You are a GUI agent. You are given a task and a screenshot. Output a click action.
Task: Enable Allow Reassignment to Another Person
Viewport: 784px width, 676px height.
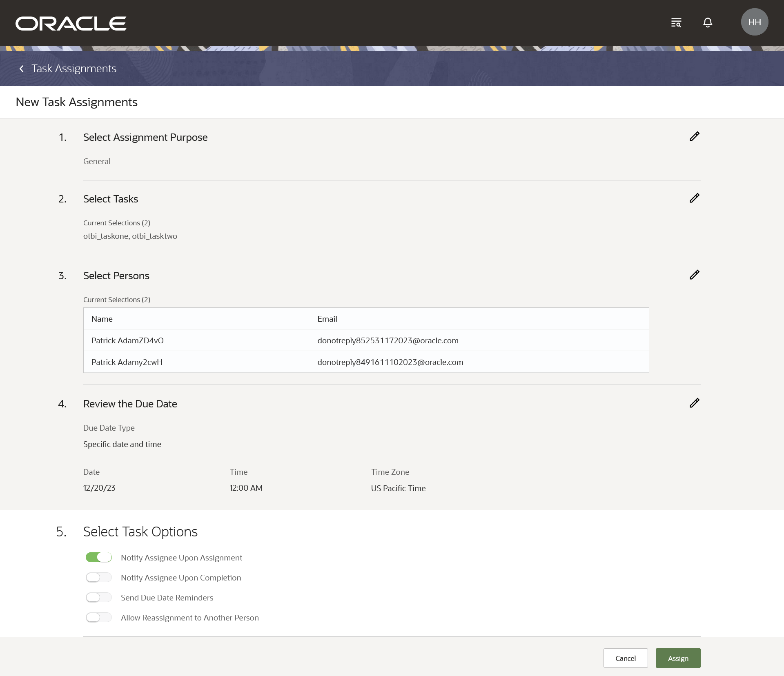click(99, 618)
